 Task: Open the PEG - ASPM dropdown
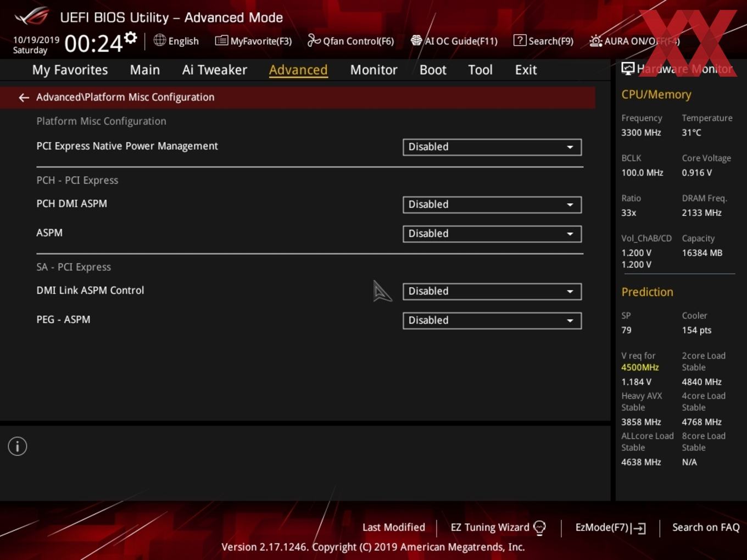coord(492,321)
